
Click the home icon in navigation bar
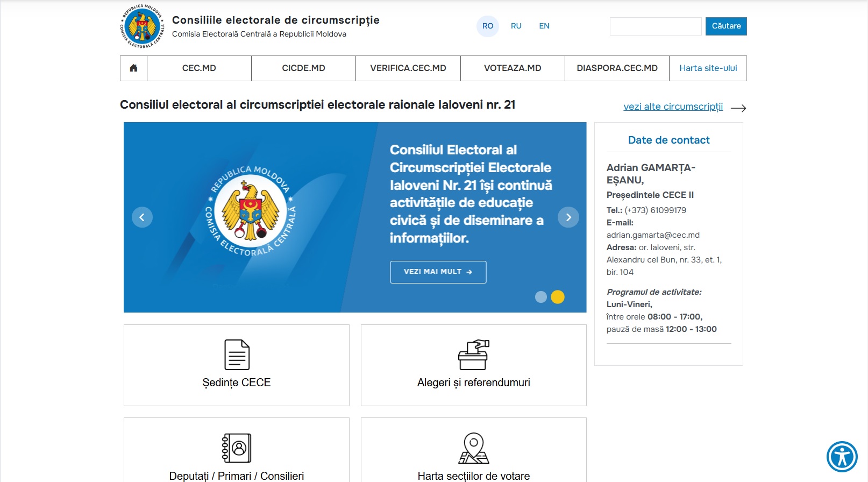[x=133, y=68]
